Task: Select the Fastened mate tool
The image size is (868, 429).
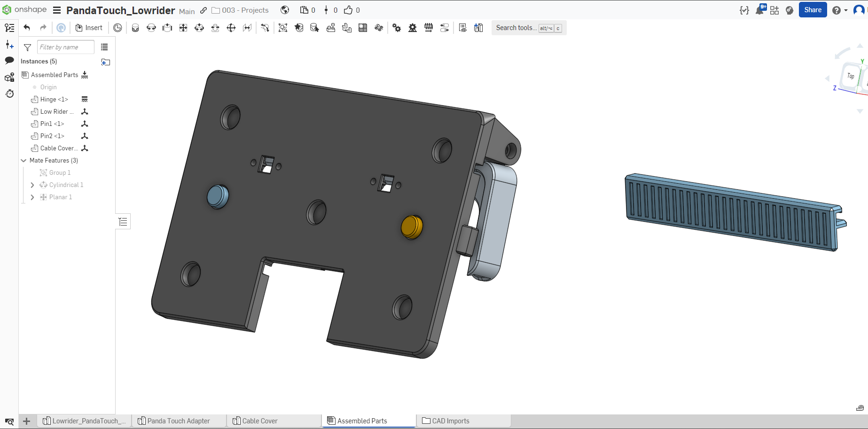Action: coord(135,28)
